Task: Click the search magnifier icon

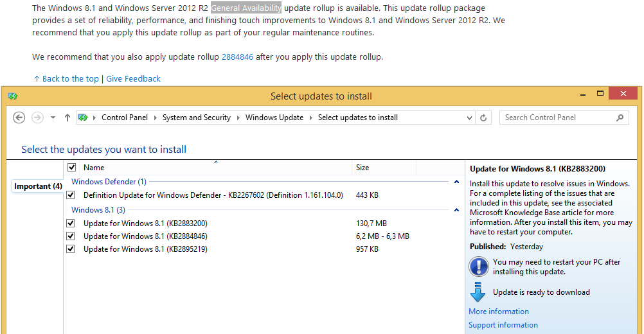Action: point(620,118)
